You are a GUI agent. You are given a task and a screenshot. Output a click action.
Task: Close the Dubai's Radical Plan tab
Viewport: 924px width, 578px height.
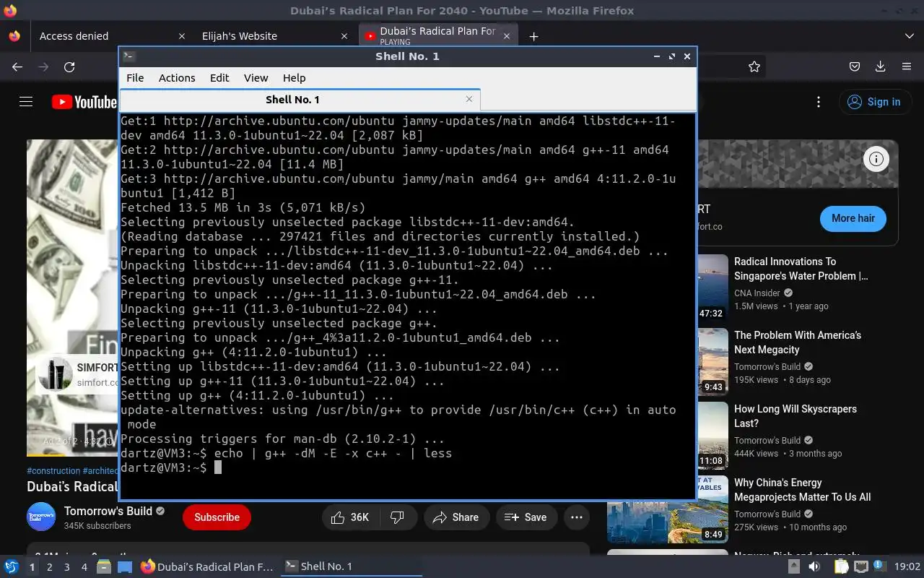coord(507,36)
